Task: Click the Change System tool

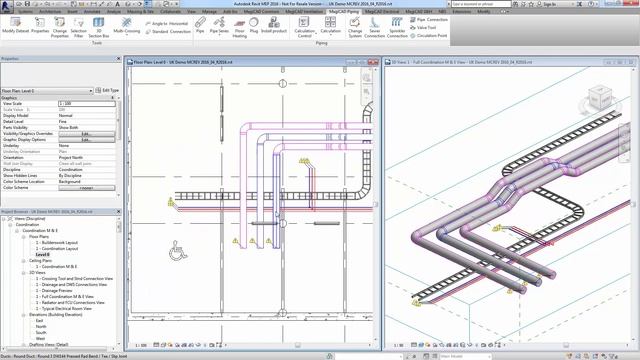Action: [x=355, y=27]
